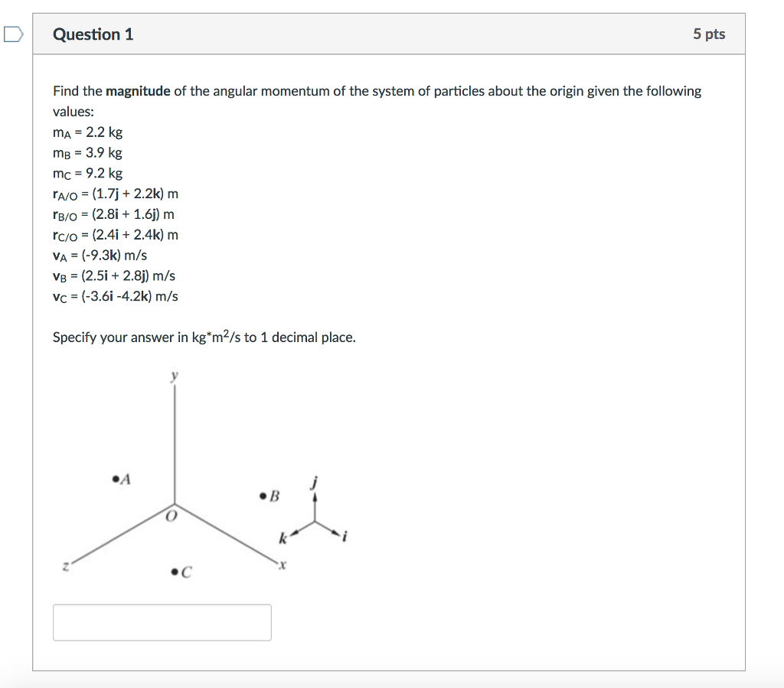784x688 pixels.
Task: Click the origin O label
Action: tap(171, 517)
